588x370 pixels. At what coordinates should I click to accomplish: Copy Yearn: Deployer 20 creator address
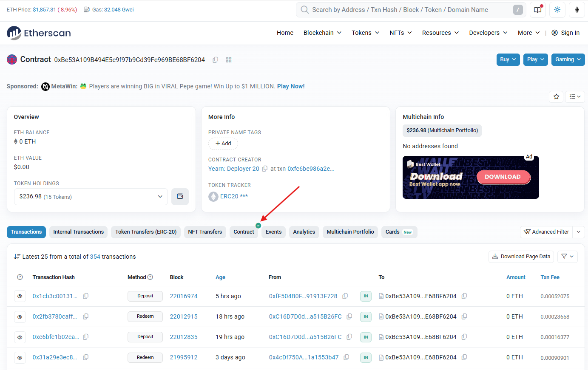coord(264,169)
